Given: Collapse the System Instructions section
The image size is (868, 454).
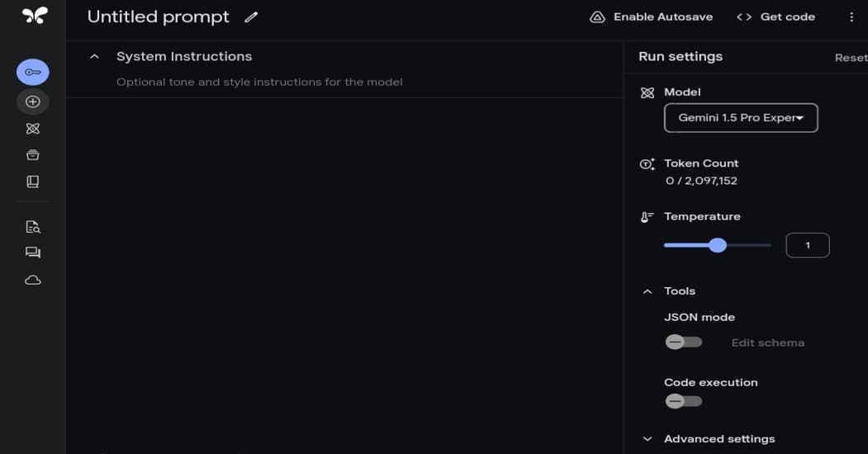Looking at the screenshot, I should [95, 56].
